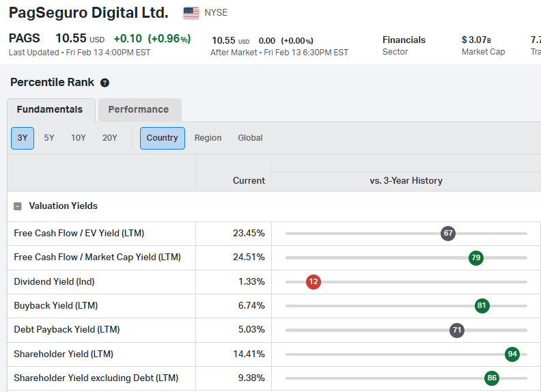Click the Current column header

point(249,181)
